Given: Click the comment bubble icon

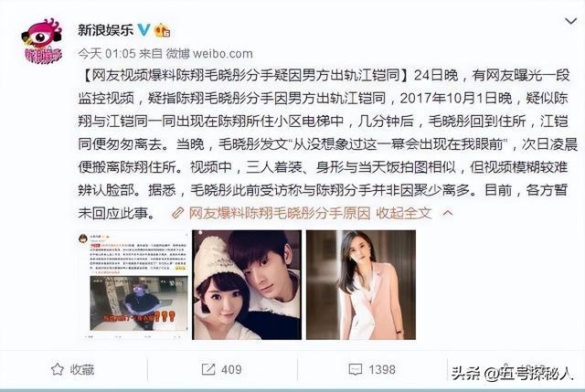Looking at the screenshot, I should click(x=356, y=370).
